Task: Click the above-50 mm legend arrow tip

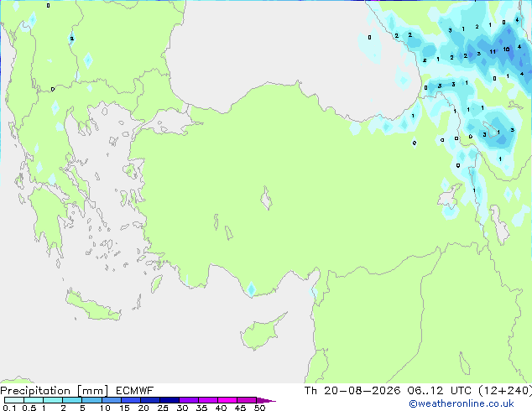Action: 266,400
